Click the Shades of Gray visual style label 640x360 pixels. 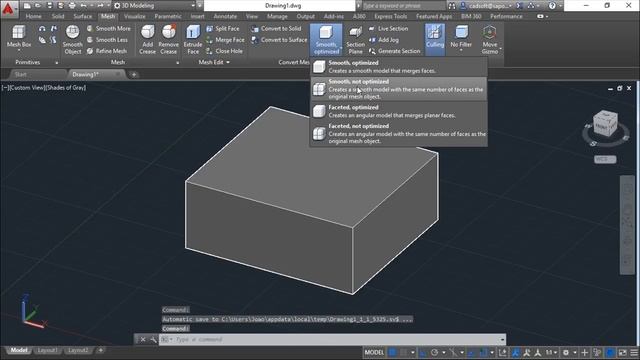(x=66, y=87)
